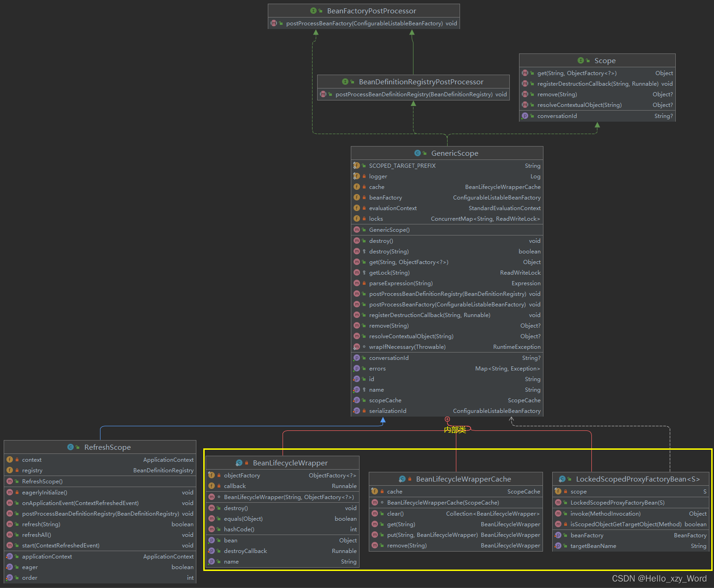This screenshot has width=714, height=588.
Task: Click isScopedObjectGetTargetObject(Method) method
Action: tap(631, 524)
